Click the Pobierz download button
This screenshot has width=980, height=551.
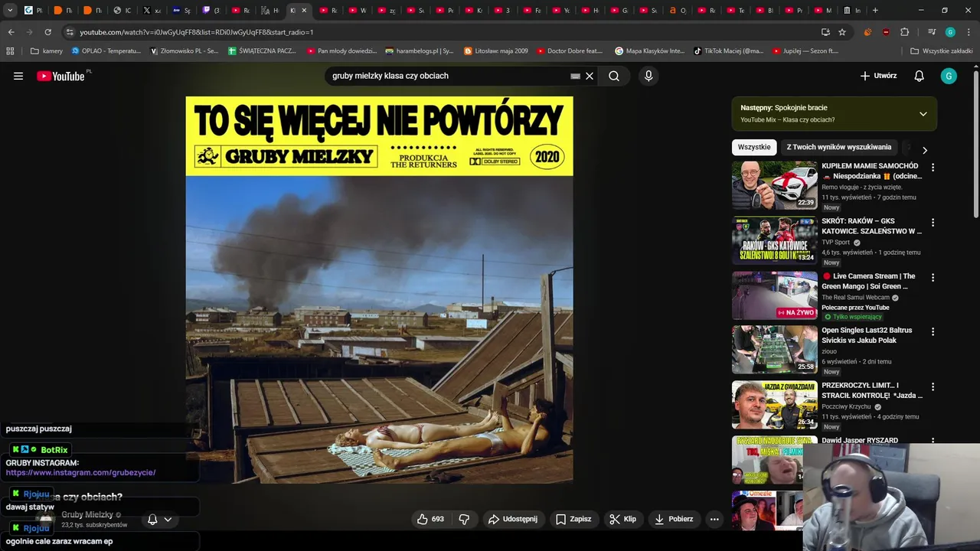click(x=674, y=519)
